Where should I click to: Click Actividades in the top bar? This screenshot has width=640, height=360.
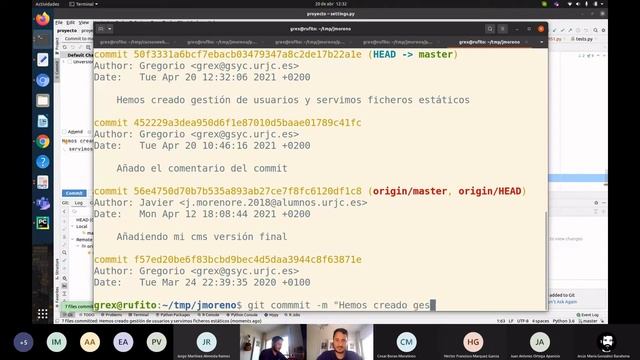pos(47,4)
